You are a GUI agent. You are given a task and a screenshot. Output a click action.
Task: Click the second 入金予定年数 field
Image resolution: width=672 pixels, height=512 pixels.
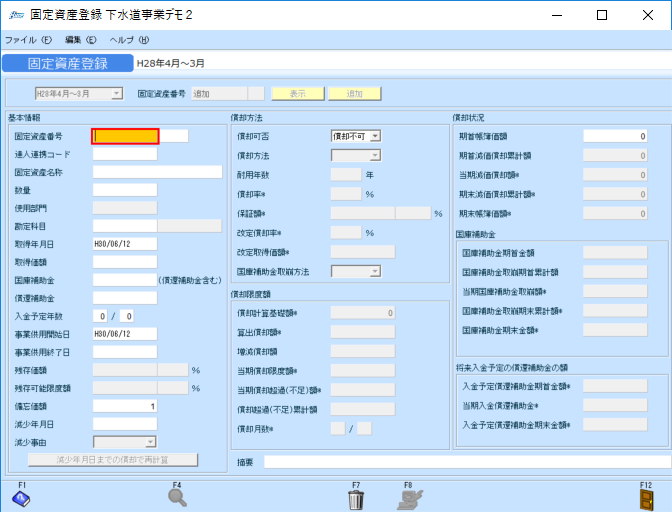tap(126, 316)
